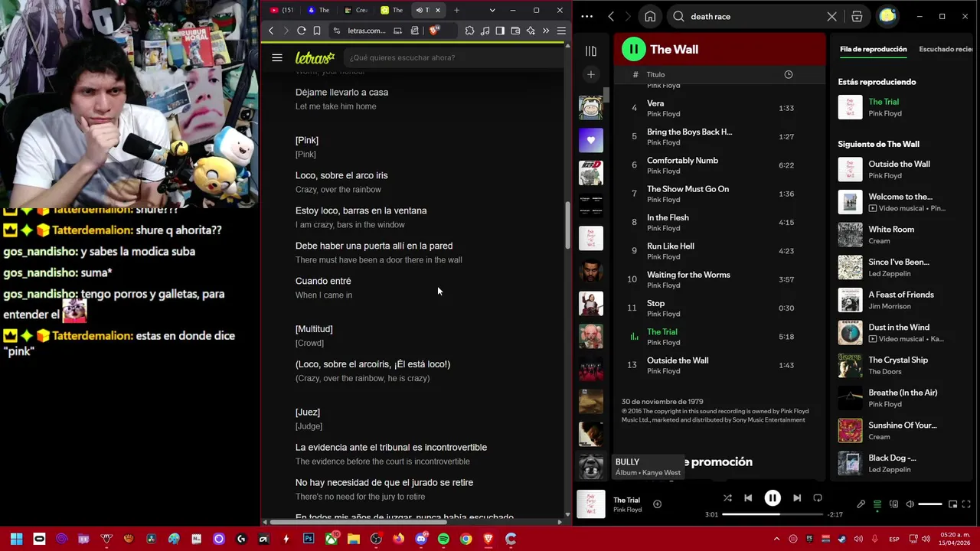Open the letras hamburger menu
This screenshot has width=980, height=551.
[277, 57]
